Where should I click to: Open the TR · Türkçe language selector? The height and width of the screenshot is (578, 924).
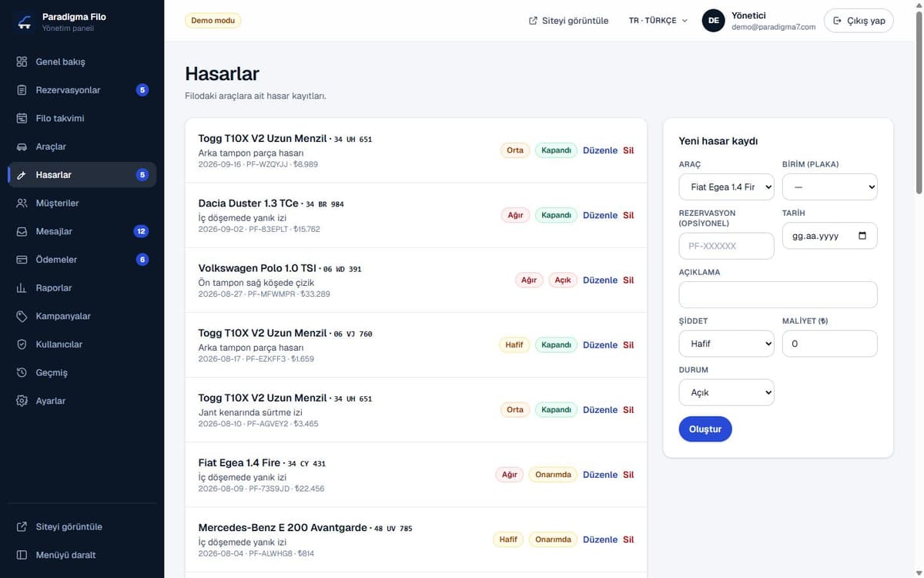[658, 21]
